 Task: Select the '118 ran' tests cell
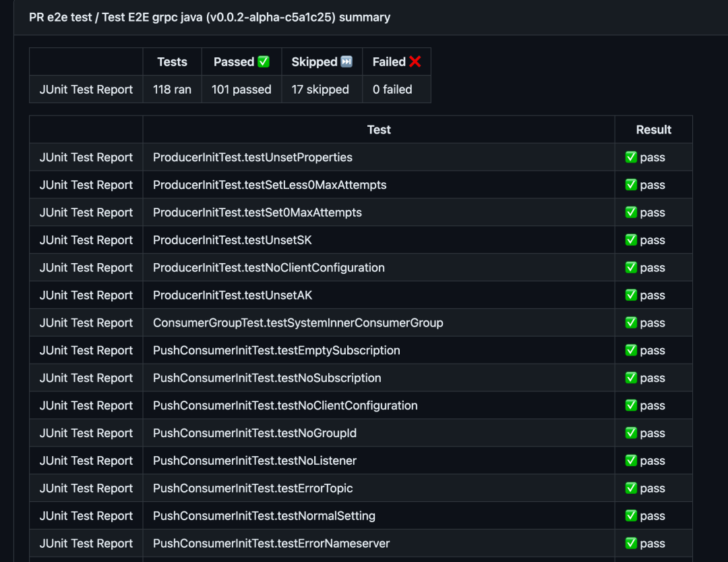pos(172,90)
